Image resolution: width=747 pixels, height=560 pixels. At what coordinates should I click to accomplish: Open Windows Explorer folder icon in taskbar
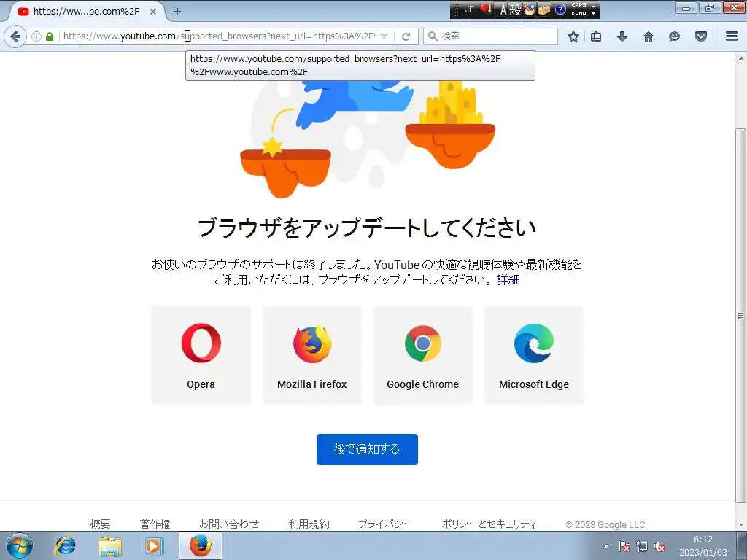coord(111,545)
